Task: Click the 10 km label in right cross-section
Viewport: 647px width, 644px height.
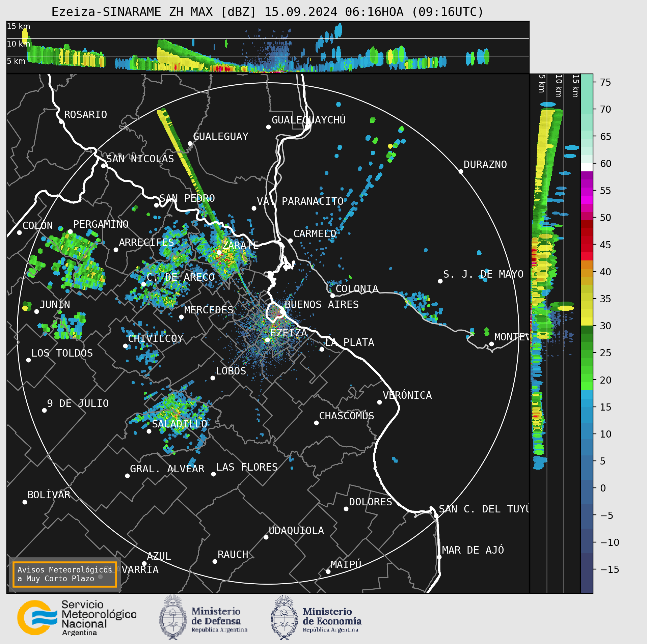Action: 559,86
